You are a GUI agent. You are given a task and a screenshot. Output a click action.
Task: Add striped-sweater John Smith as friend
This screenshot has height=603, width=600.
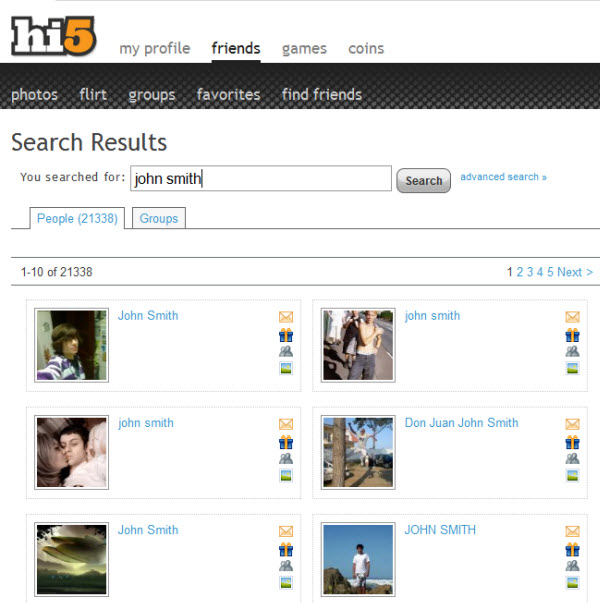[286, 351]
